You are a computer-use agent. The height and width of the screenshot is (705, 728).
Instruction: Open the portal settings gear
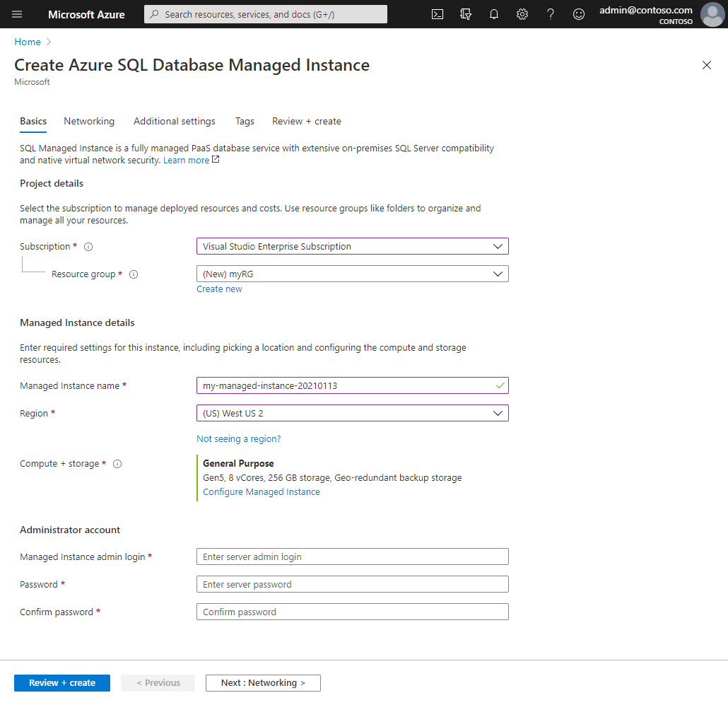(522, 14)
